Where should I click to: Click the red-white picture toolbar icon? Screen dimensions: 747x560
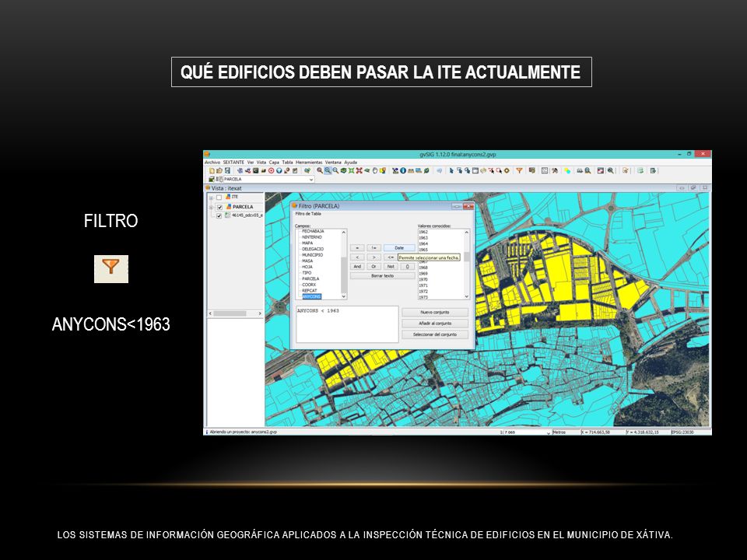pyautogui.click(x=600, y=170)
